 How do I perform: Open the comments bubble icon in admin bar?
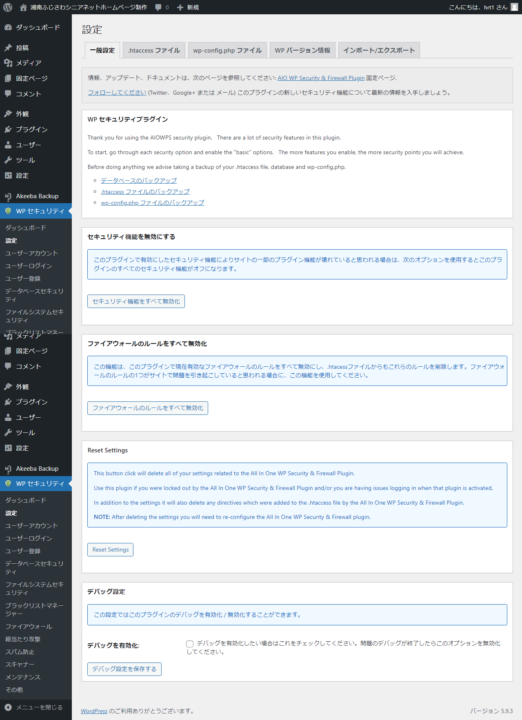pyautogui.click(x=158, y=7)
